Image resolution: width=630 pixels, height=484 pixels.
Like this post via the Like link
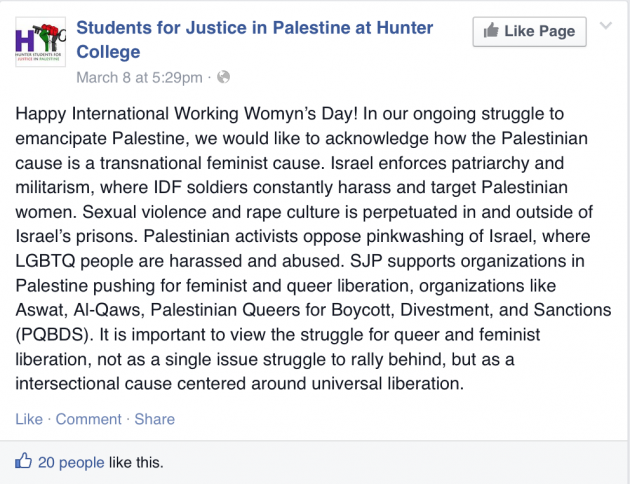click(x=29, y=419)
